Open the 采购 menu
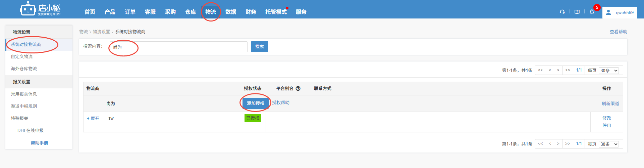 click(170, 12)
